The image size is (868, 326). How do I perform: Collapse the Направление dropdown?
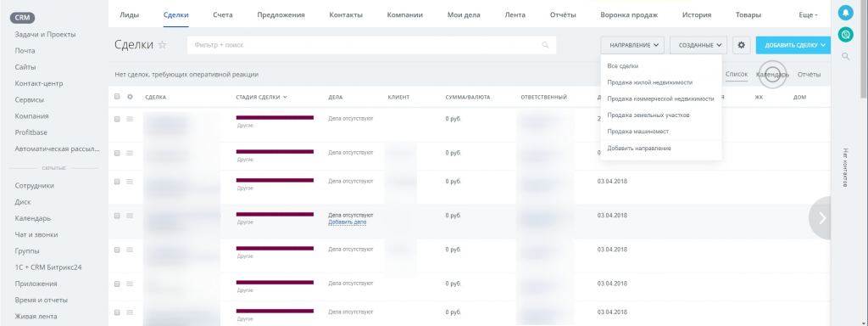(x=632, y=45)
